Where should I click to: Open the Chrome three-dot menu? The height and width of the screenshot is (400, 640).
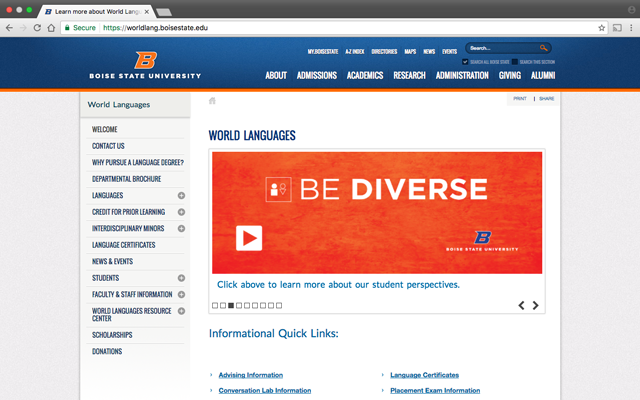point(631,28)
